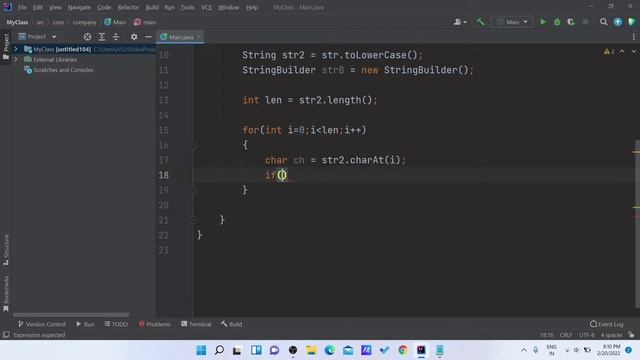
Task: Open the Help menu
Action: click(x=252, y=7)
